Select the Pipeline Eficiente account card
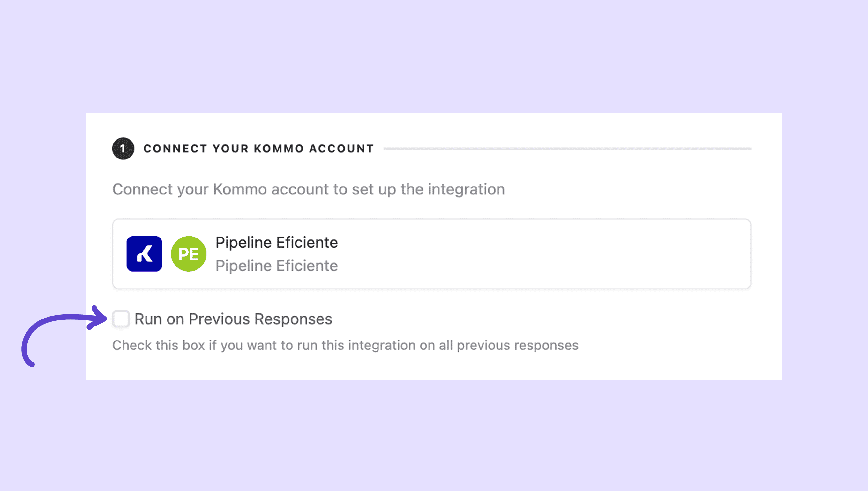 [x=431, y=253]
